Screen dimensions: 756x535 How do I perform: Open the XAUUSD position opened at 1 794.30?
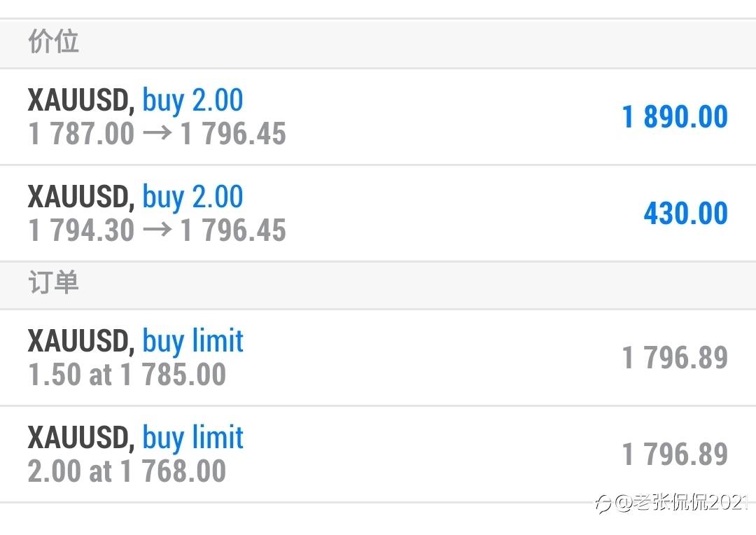click(x=378, y=213)
